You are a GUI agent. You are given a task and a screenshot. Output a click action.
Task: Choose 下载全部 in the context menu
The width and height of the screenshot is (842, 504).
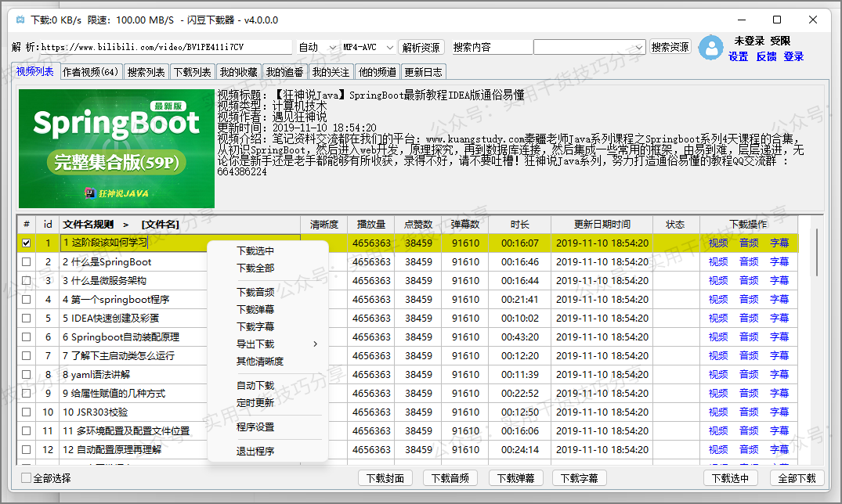point(255,268)
